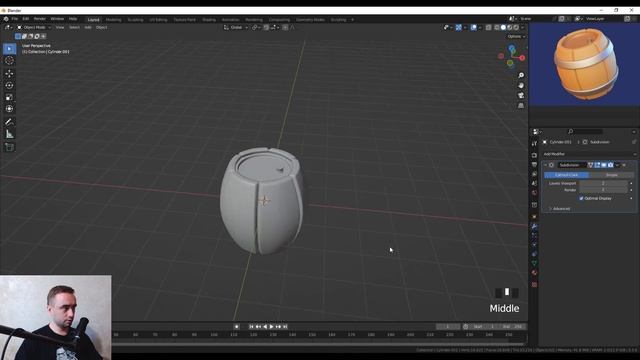Open the shading options dropdown arrow
The height and width of the screenshot is (360, 640).
tap(522, 27)
